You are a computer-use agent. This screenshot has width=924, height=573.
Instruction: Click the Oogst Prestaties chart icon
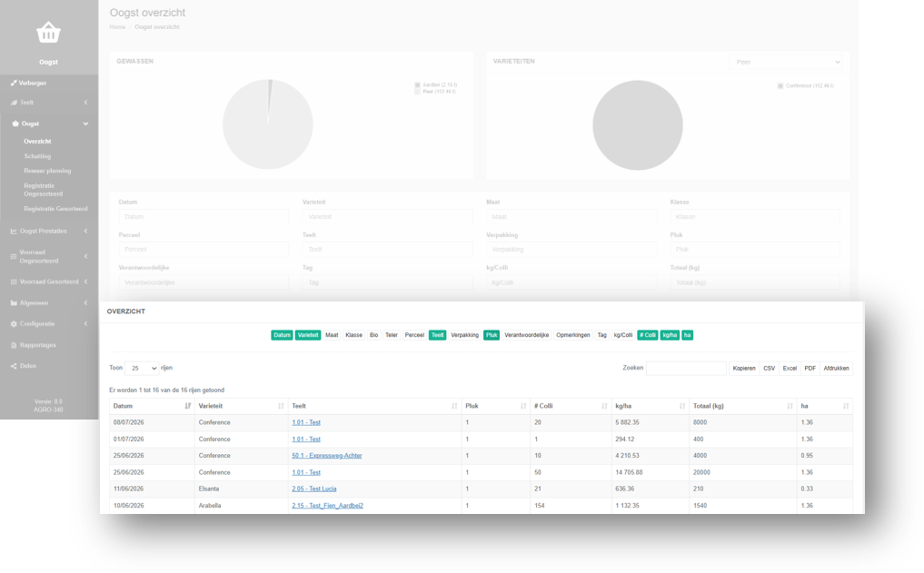click(14, 231)
